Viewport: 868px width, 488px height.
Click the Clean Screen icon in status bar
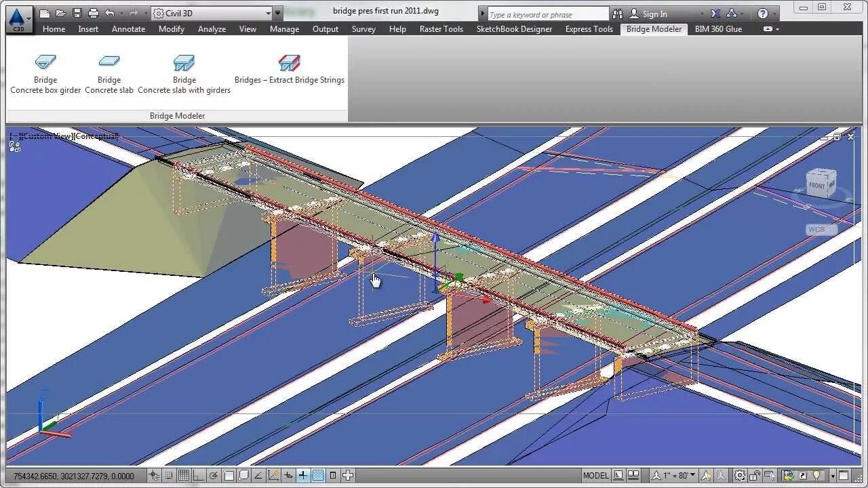point(844,476)
